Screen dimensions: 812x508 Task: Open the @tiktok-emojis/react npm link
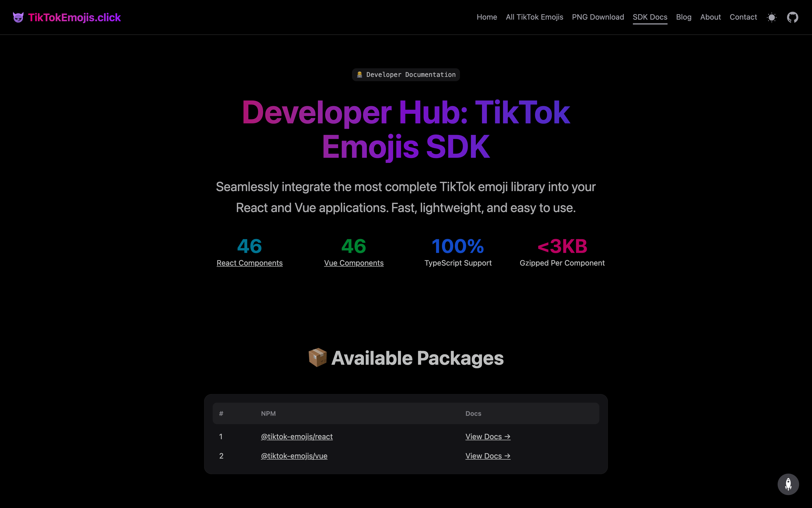click(297, 437)
